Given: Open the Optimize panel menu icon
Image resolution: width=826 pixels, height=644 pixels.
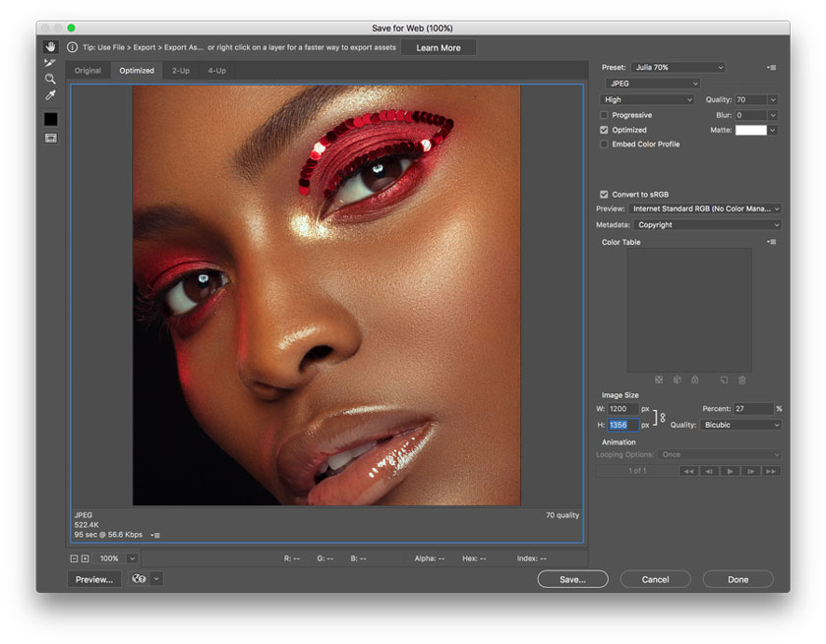Looking at the screenshot, I should pyautogui.click(x=772, y=68).
